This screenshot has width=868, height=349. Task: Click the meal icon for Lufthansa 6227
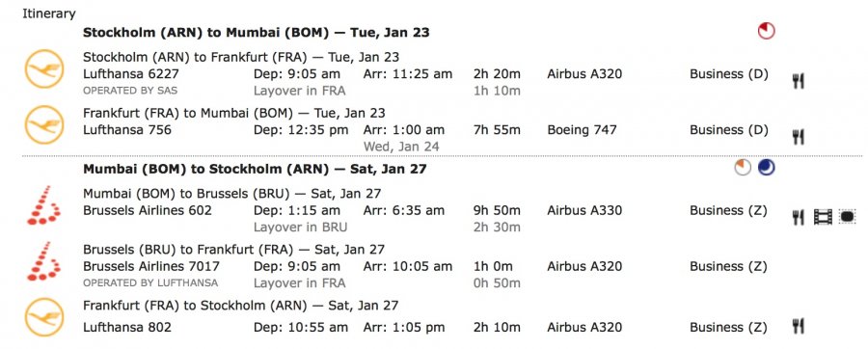(798, 81)
